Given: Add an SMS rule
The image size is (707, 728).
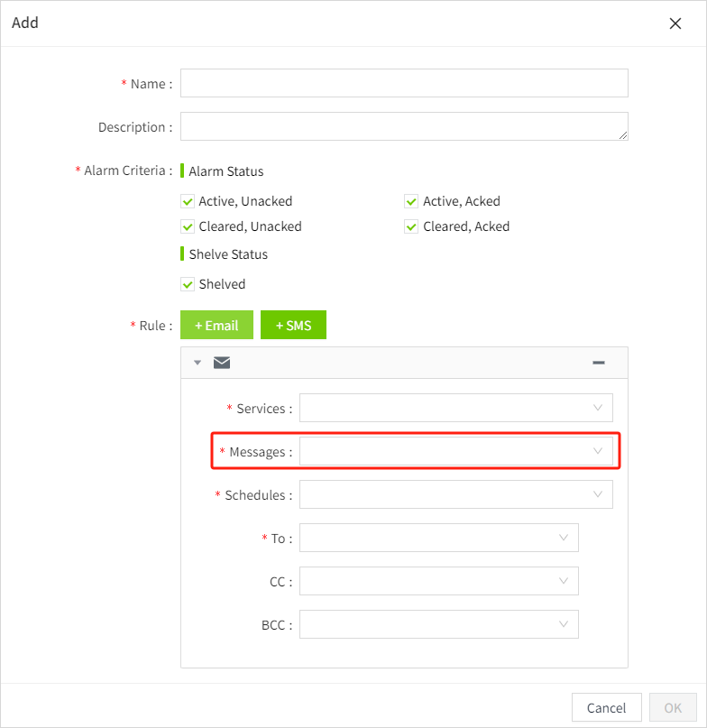Looking at the screenshot, I should 293,326.
